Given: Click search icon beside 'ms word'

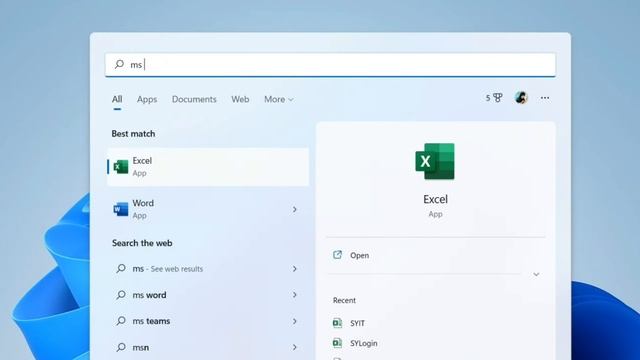Looking at the screenshot, I should coord(121,294).
